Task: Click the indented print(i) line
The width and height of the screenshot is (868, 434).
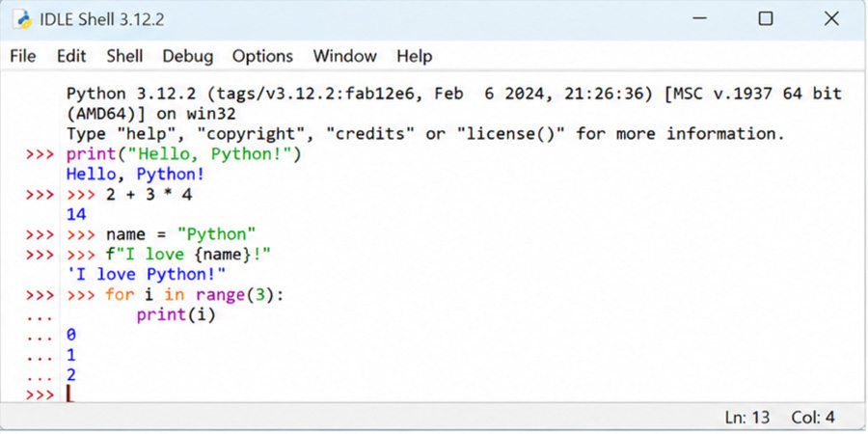Action: pos(176,314)
